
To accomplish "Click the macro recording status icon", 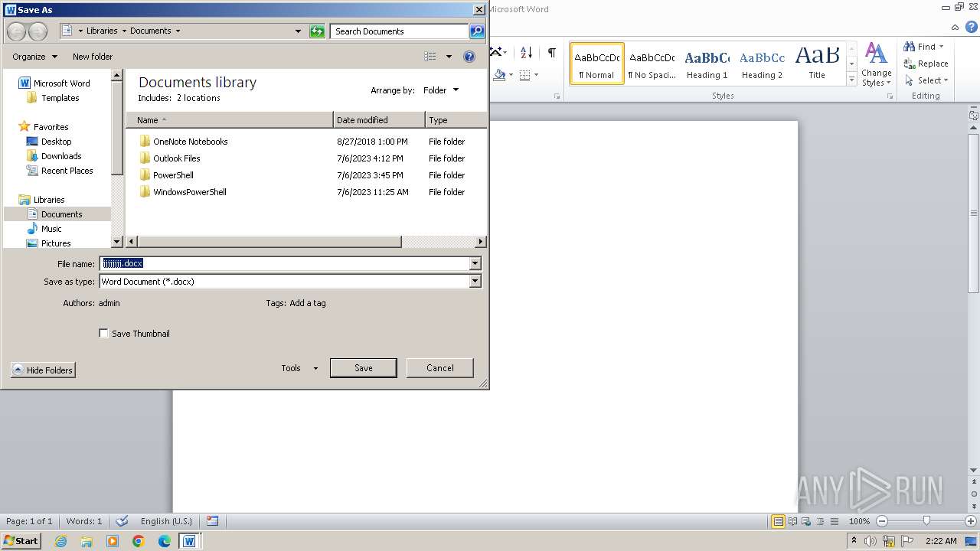I will coord(212,521).
